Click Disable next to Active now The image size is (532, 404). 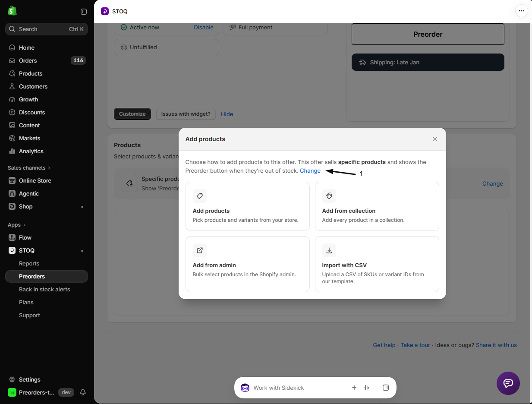point(204,27)
